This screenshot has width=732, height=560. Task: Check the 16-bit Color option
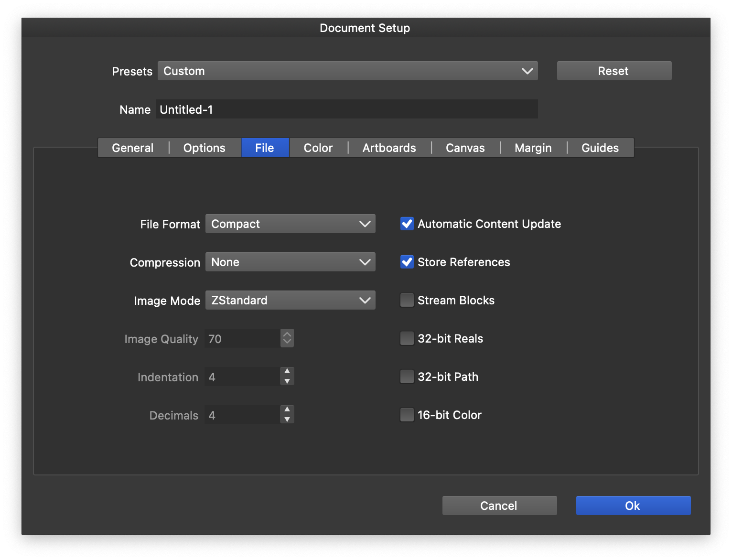click(407, 415)
